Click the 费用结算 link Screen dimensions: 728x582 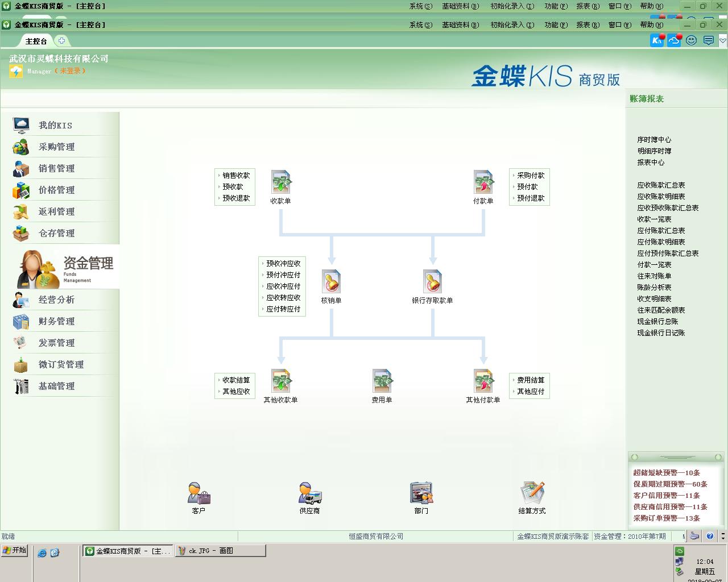531,380
